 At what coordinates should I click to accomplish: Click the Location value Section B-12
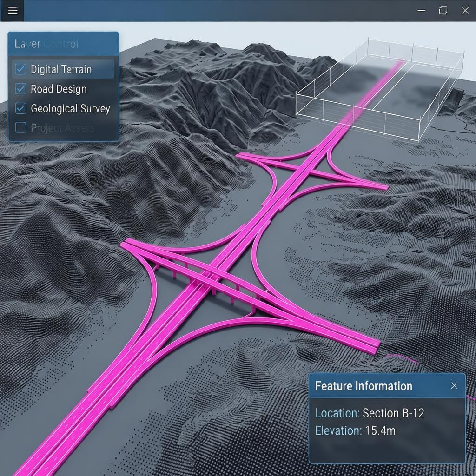point(393,413)
